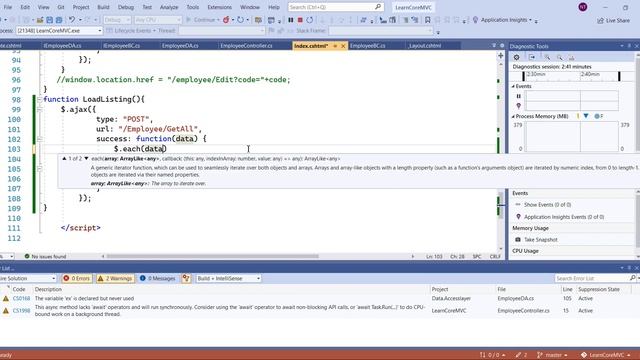The width and height of the screenshot is (640, 360).
Task: Click the Search magnifier icon in title bar
Action: [x=378, y=7]
